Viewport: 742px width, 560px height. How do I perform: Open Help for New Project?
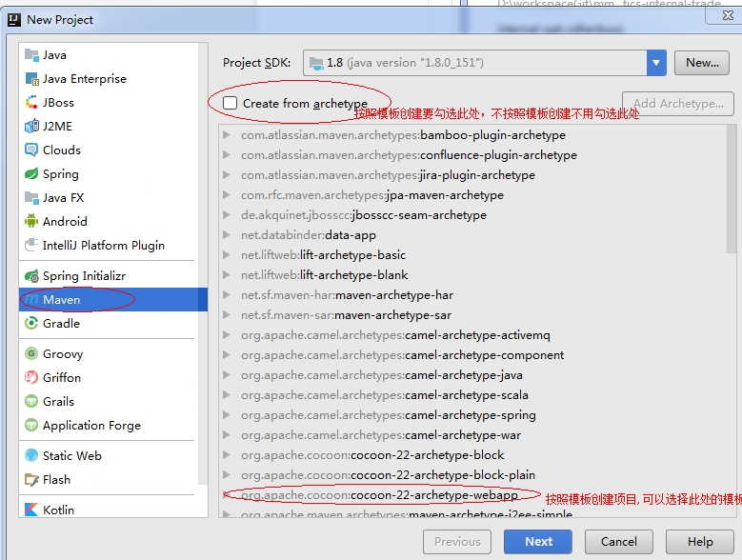click(x=700, y=542)
